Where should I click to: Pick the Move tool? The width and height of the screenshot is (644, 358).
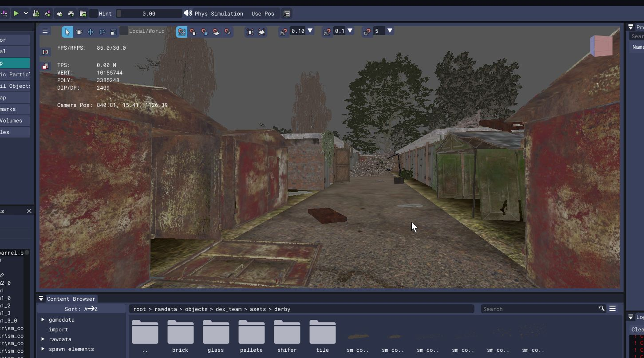pyautogui.click(x=91, y=31)
